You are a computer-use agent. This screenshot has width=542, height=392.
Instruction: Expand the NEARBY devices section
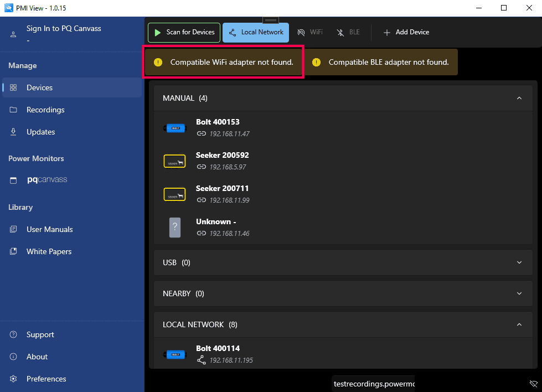(x=519, y=293)
